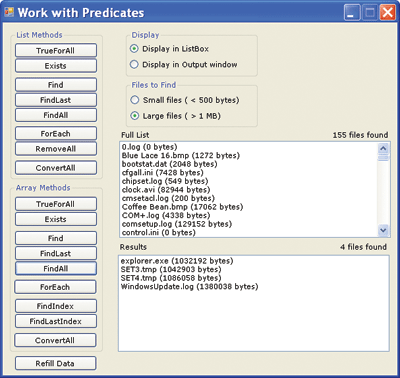This screenshot has height=378, width=400.
Task: Click Exists under List Methods
Action: pos(56,66)
